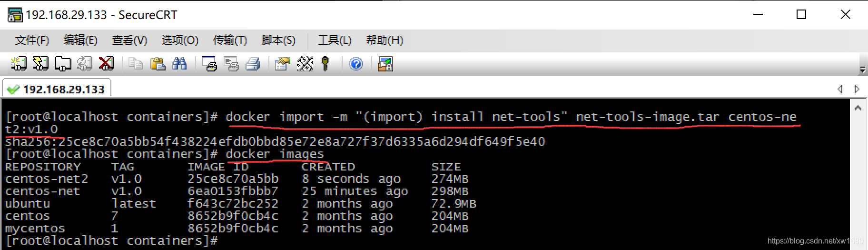The width and height of the screenshot is (868, 250).
Task: Open Session Options icon
Action: point(283,63)
